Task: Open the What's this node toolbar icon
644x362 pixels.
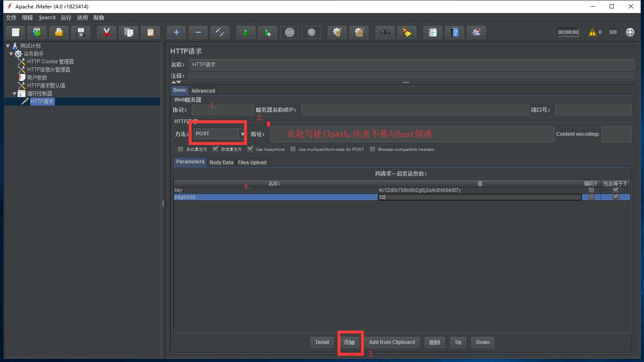Action: [x=476, y=32]
